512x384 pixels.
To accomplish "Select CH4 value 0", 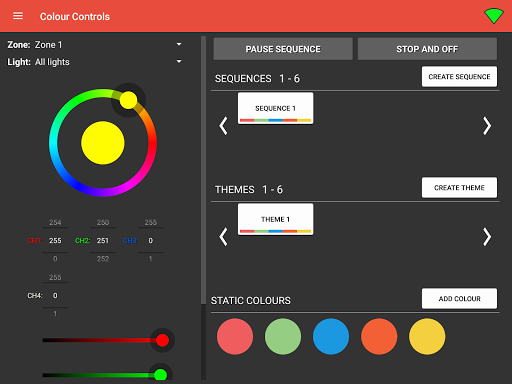I will coord(55,296).
